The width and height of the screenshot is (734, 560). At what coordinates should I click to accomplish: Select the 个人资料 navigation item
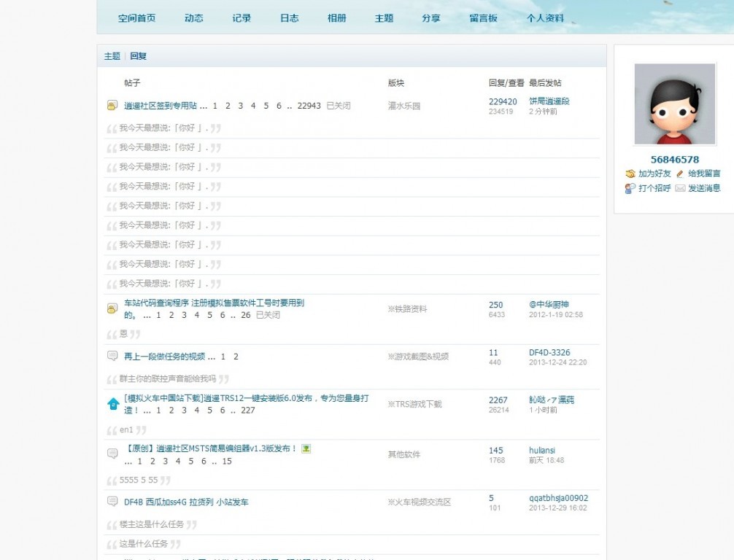pyautogui.click(x=545, y=18)
